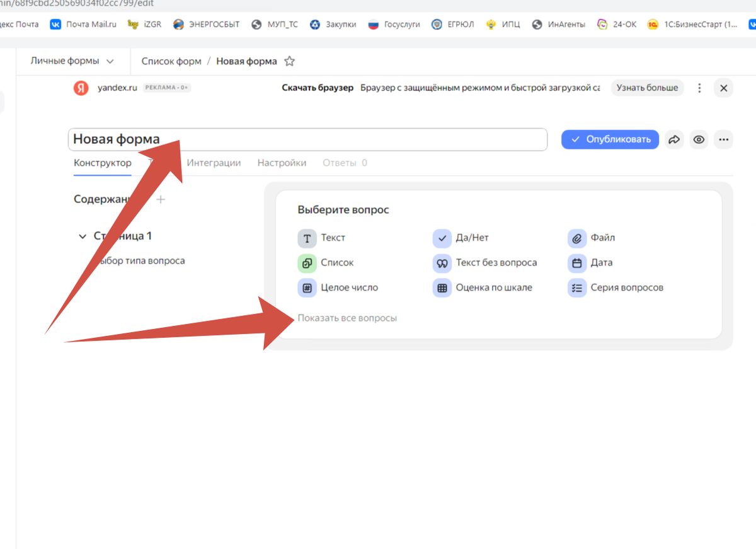The height and width of the screenshot is (549, 756).
Task: Click the Скачать браузер ad text
Action: [318, 88]
